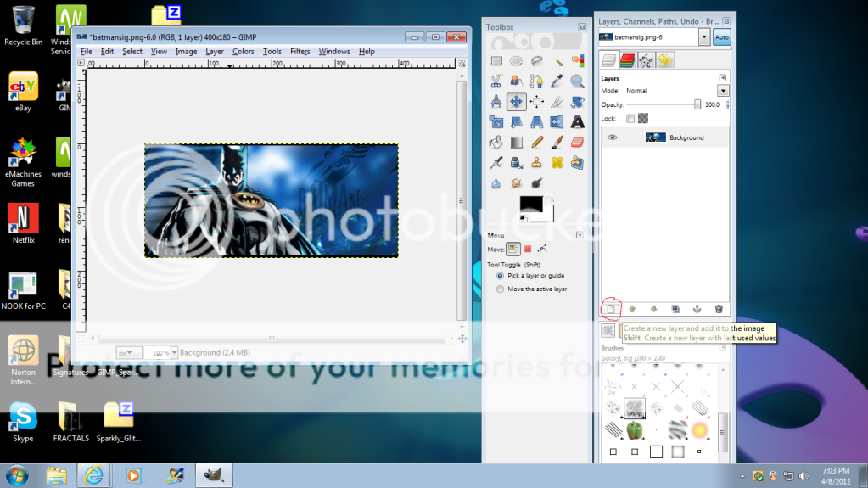Select the Select by Color tool
Viewport: 868px width, 488px height.
(577, 61)
